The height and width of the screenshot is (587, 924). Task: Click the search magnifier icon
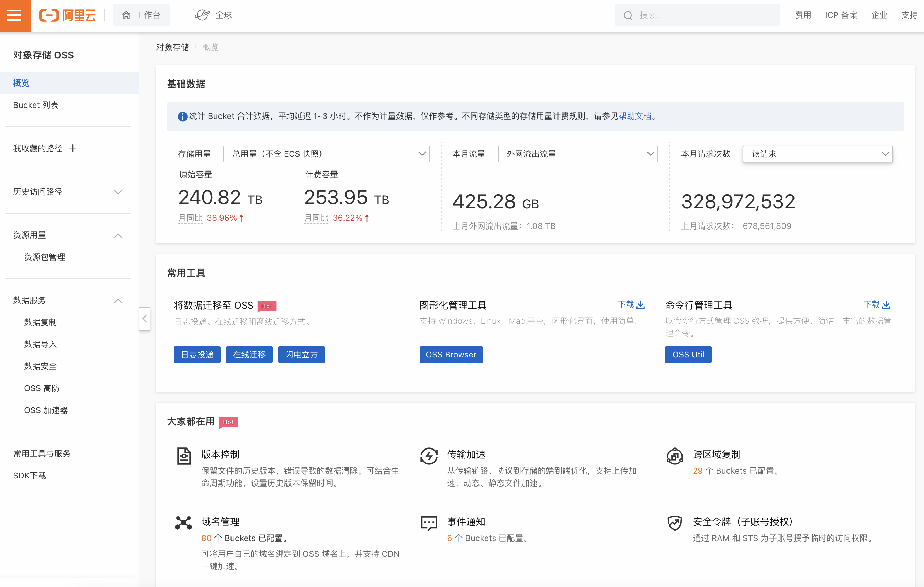coord(628,15)
